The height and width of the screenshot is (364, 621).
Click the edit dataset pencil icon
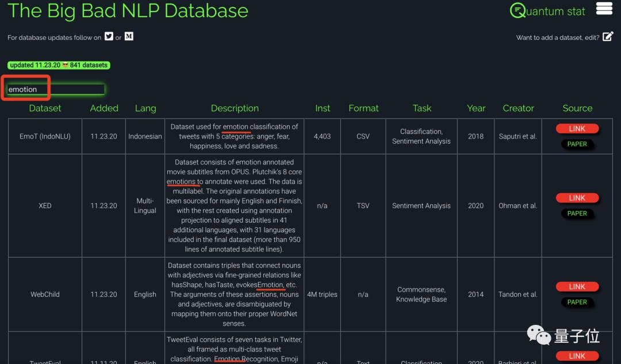pyautogui.click(x=608, y=37)
